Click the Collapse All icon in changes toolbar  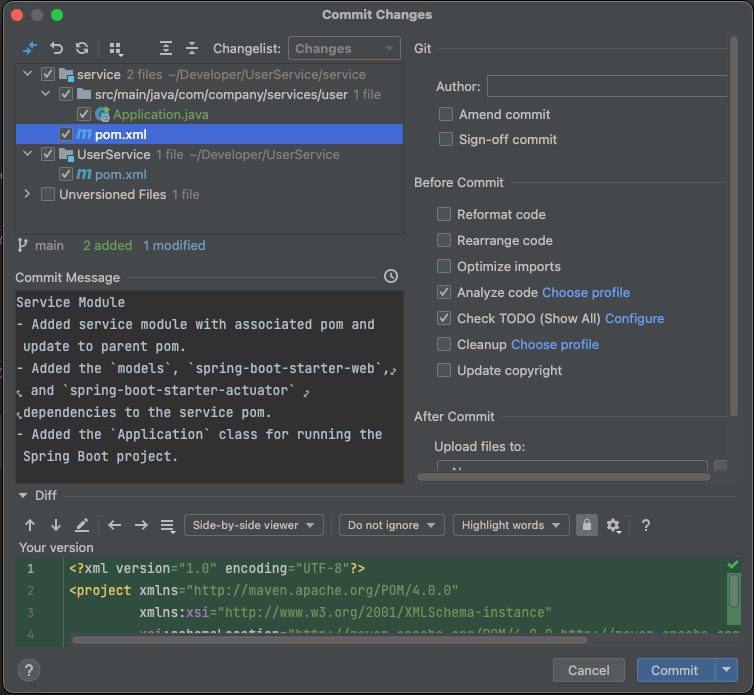coord(192,48)
